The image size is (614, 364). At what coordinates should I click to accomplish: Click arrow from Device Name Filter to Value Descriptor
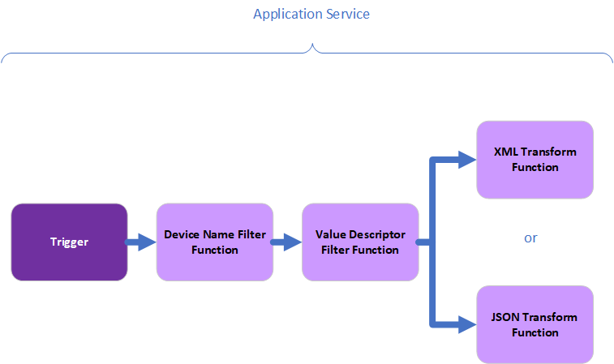click(286, 242)
